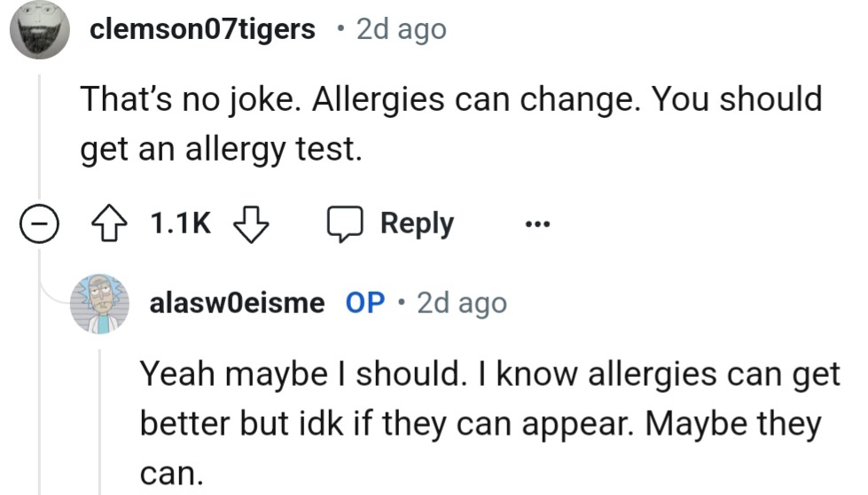
Task: Click the blue OP badge
Action: click(x=365, y=303)
